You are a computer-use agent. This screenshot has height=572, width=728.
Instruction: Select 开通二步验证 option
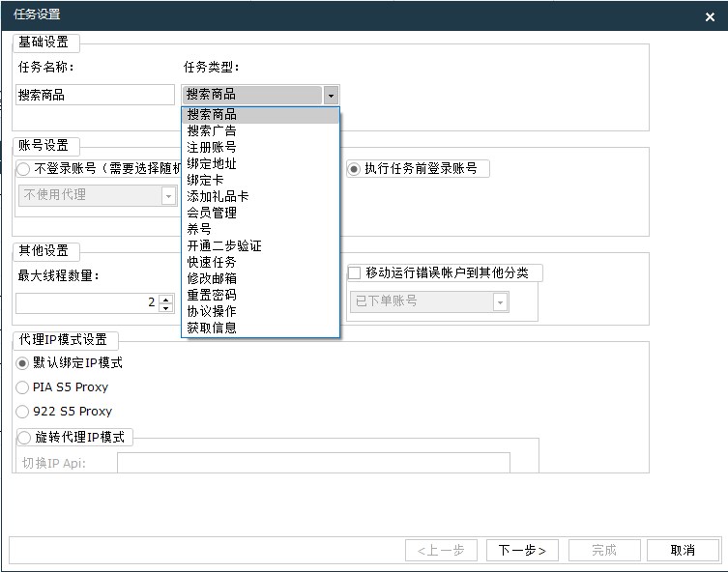(260, 245)
